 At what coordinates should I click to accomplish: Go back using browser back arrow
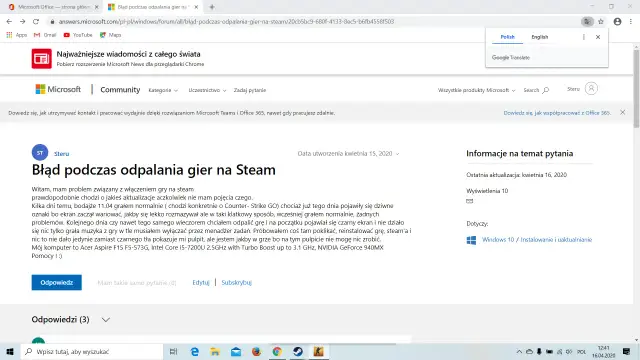9,22
